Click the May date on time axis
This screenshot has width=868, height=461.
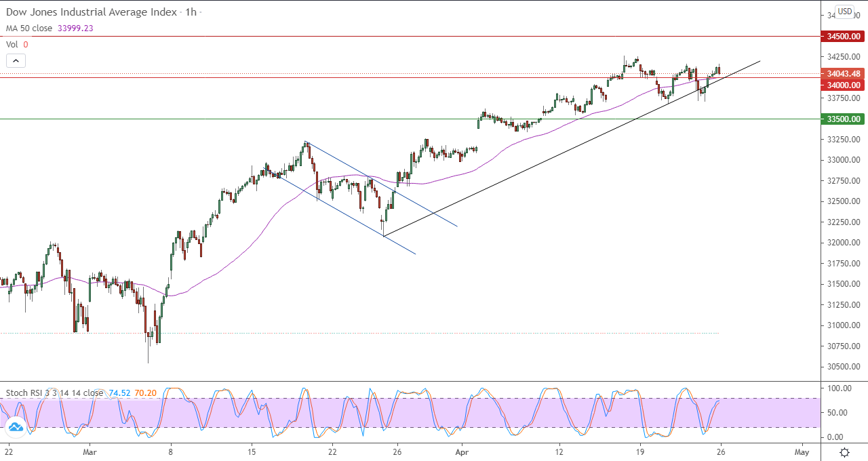pos(802,451)
